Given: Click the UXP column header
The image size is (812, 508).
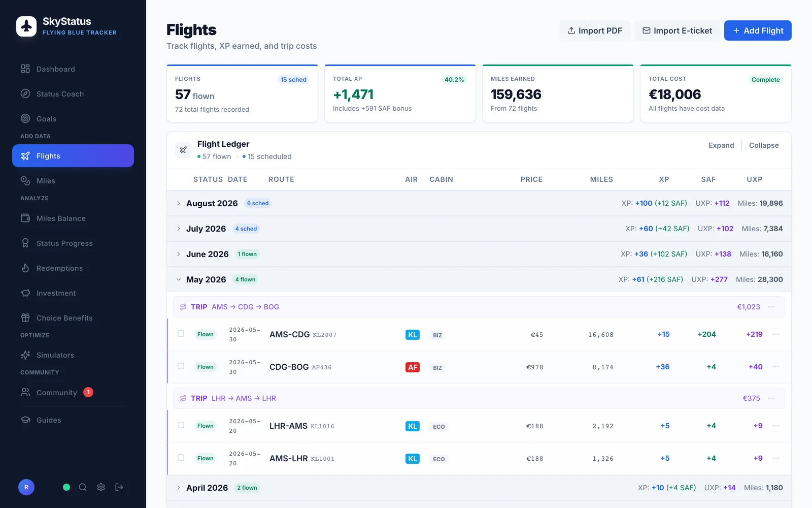Looking at the screenshot, I should 754,179.
